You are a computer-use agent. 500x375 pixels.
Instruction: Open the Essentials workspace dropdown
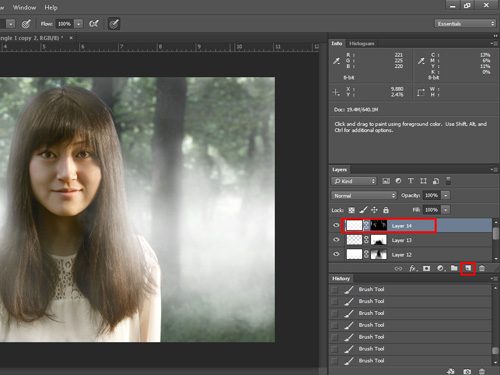tap(465, 24)
